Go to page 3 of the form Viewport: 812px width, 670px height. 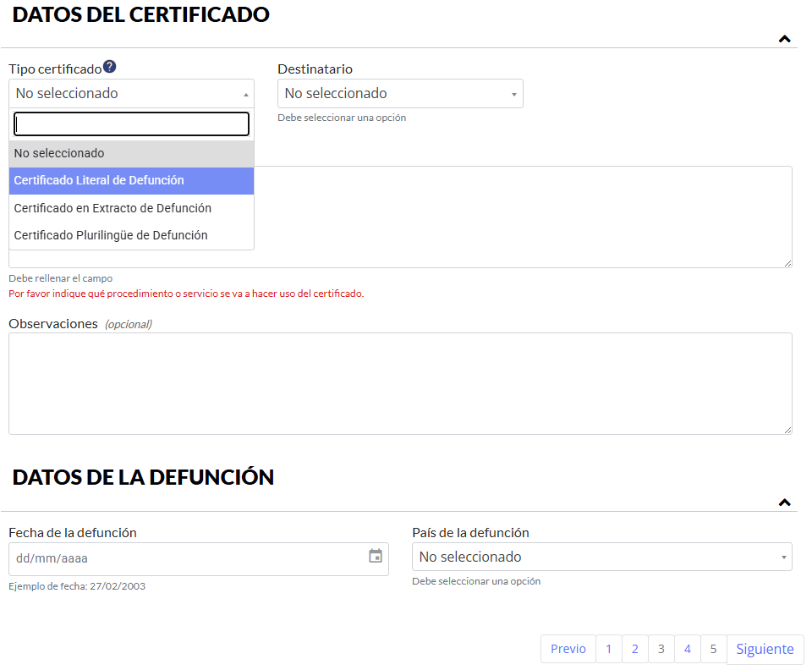point(661,649)
